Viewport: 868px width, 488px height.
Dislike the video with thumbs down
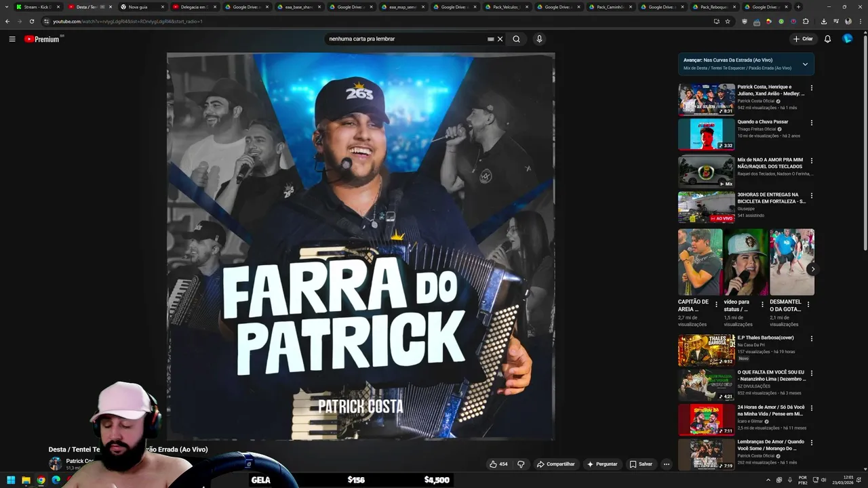pyautogui.click(x=521, y=464)
